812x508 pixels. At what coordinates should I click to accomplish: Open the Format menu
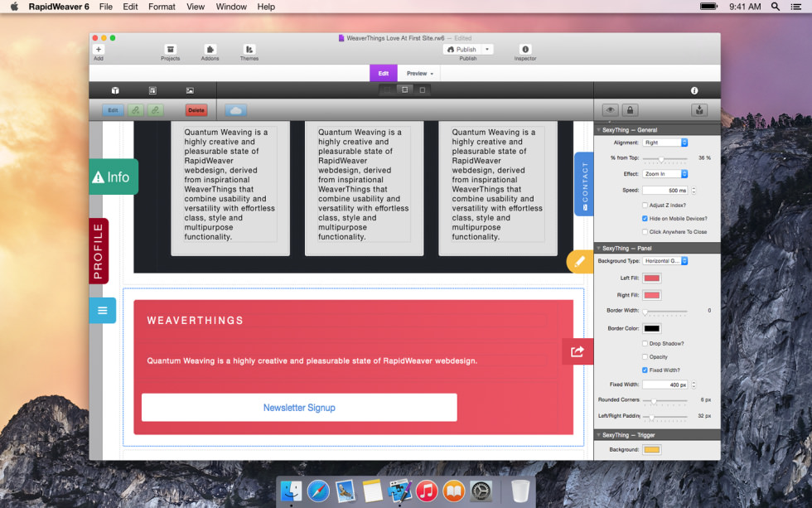point(162,7)
